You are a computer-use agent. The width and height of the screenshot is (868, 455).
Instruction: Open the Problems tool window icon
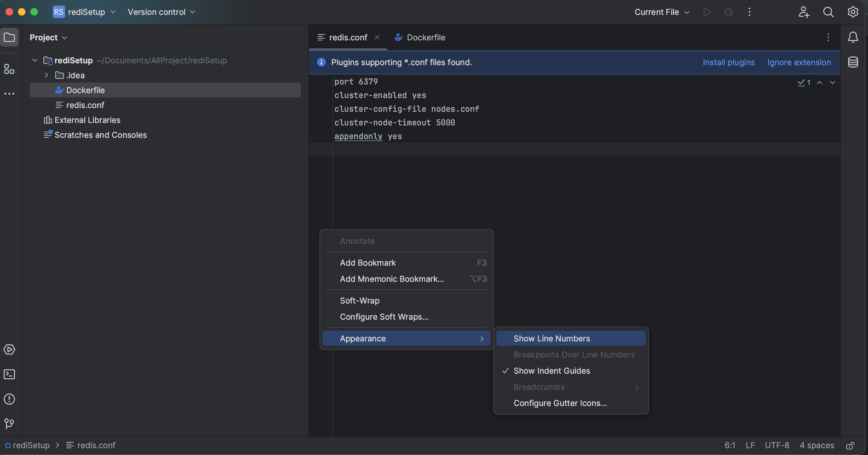tap(9, 399)
